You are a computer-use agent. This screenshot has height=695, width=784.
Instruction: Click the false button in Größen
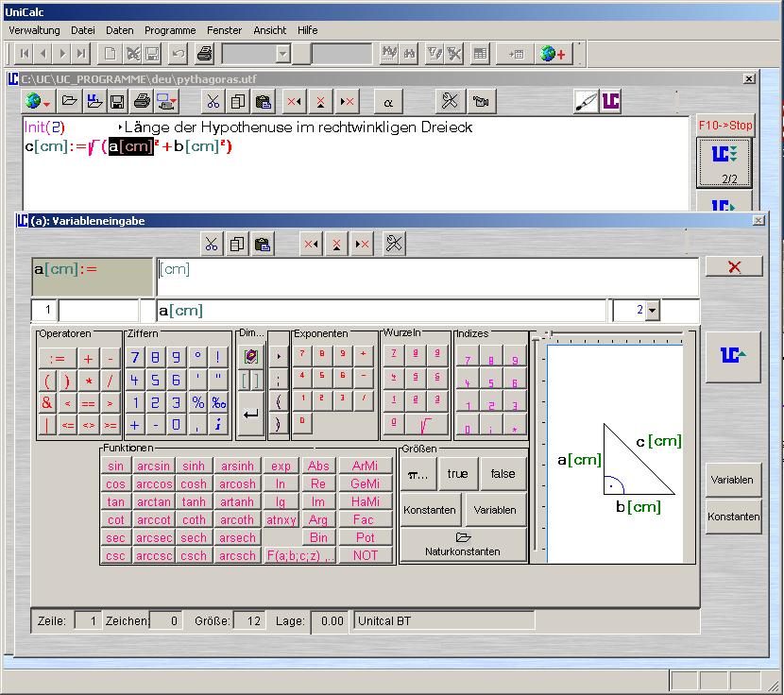(x=503, y=473)
